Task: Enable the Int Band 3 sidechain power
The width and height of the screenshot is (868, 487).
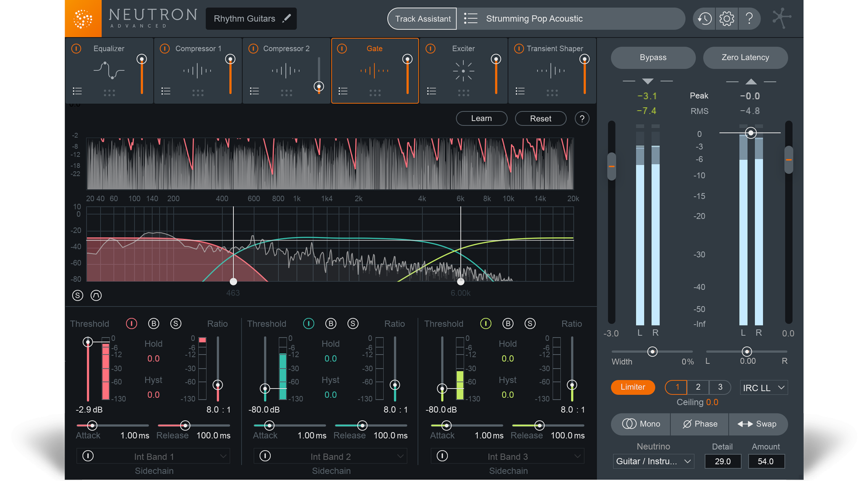Action: [442, 456]
